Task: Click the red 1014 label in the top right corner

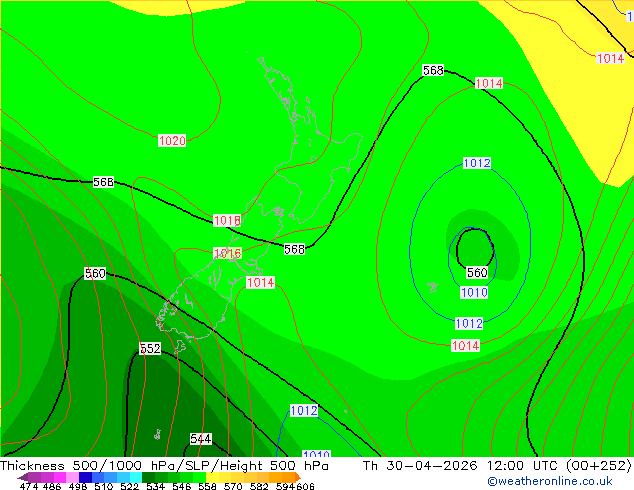Action: pos(611,58)
